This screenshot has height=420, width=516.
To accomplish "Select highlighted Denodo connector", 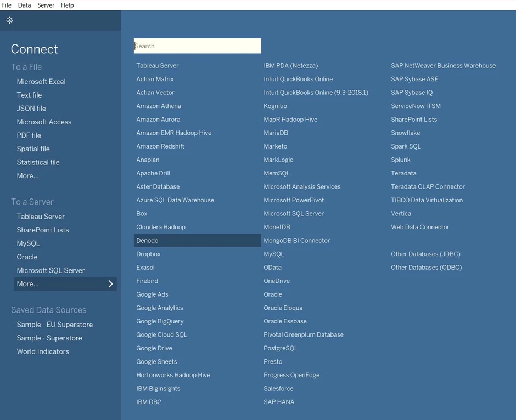I will (198, 241).
